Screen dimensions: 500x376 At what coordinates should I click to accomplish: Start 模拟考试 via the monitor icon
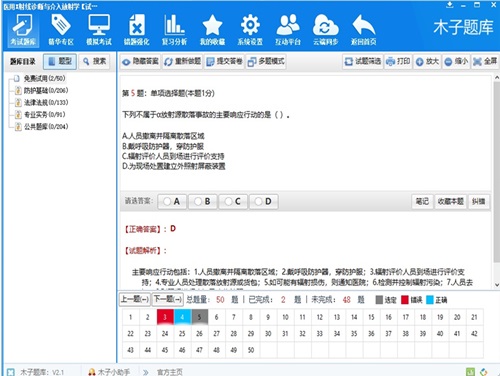click(x=99, y=30)
